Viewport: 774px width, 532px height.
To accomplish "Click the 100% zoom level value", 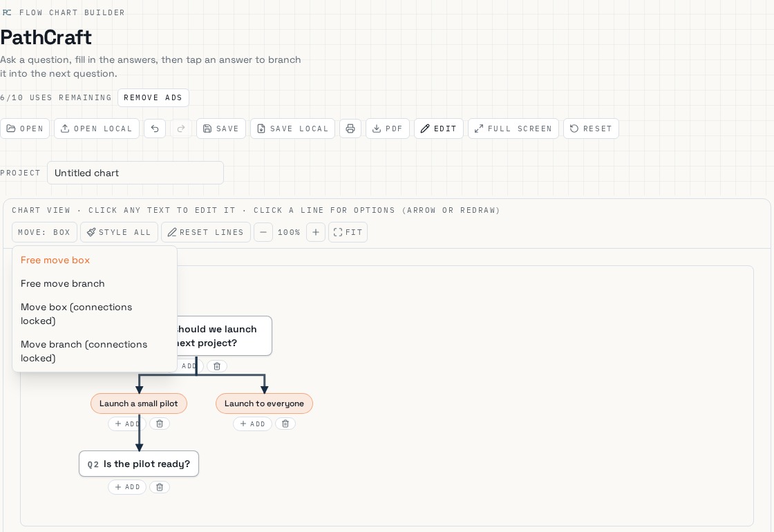I will pos(290,232).
